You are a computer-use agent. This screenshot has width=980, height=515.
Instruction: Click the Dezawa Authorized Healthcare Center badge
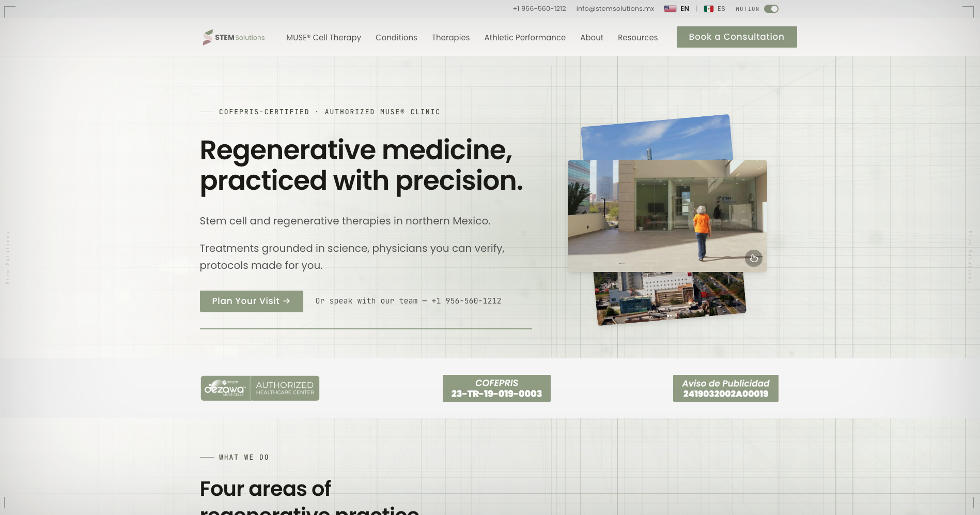(x=260, y=388)
